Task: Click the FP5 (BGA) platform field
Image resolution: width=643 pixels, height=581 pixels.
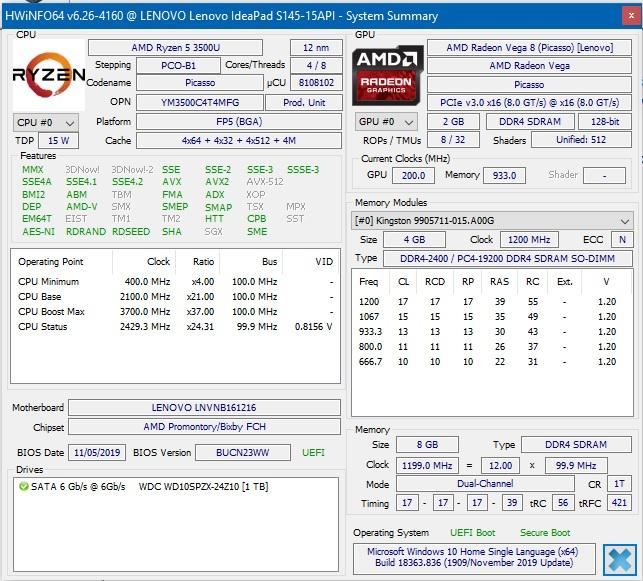Action: tap(239, 122)
